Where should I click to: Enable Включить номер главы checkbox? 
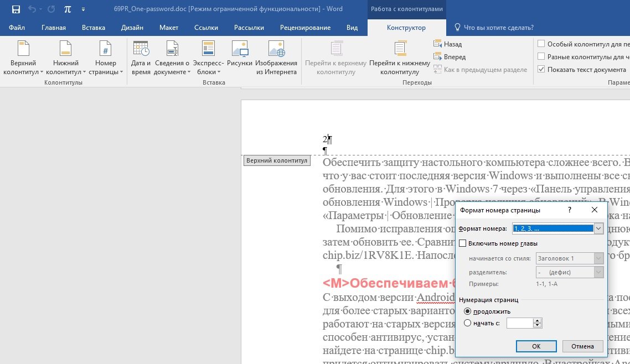point(463,243)
